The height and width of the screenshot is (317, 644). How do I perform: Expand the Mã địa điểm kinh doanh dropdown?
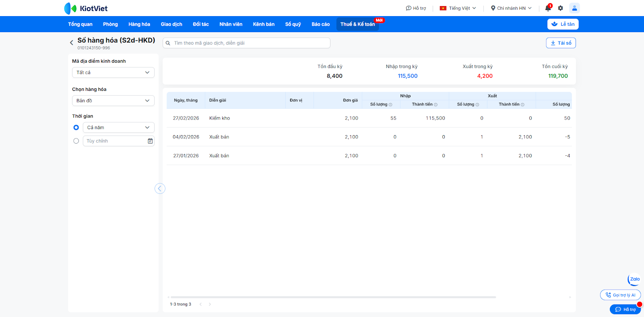(x=113, y=72)
